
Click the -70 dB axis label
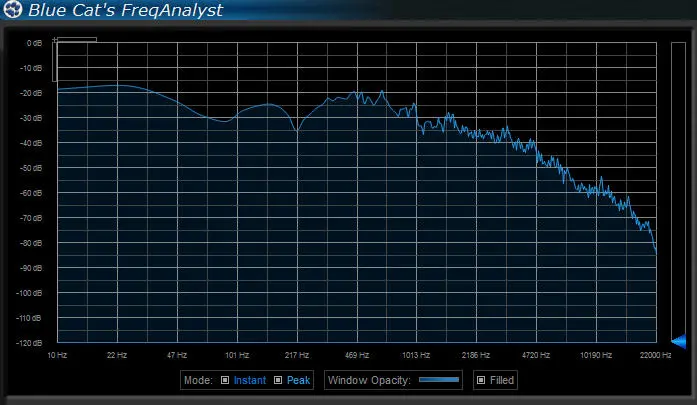tap(31, 218)
